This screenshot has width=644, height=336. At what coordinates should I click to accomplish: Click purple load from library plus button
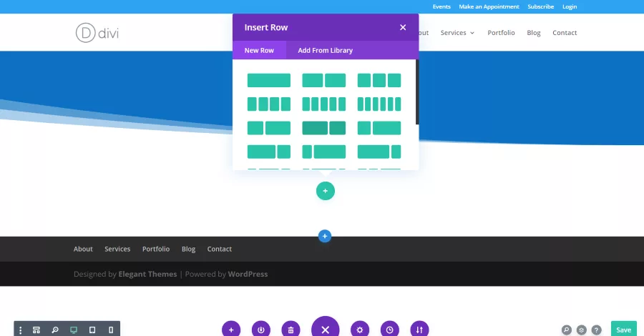(x=231, y=330)
